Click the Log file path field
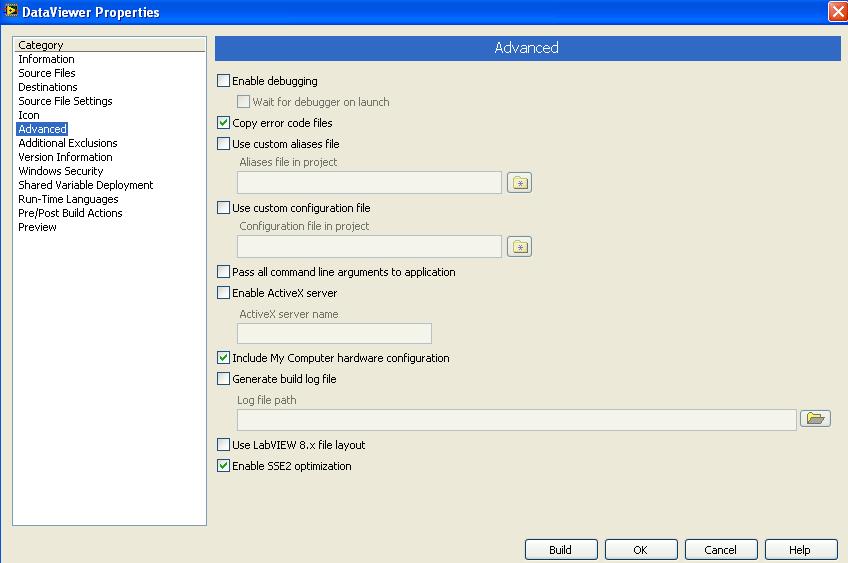This screenshot has width=848, height=563. (516, 420)
